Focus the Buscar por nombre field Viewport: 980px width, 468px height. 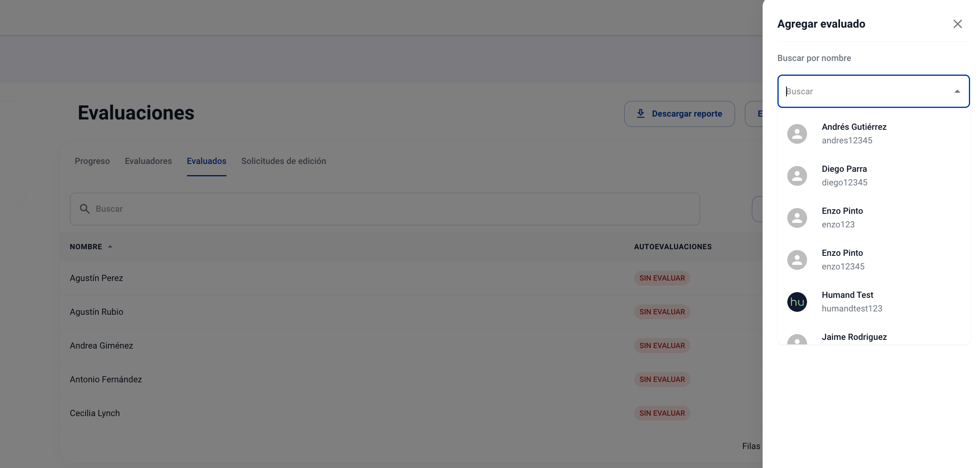873,91
